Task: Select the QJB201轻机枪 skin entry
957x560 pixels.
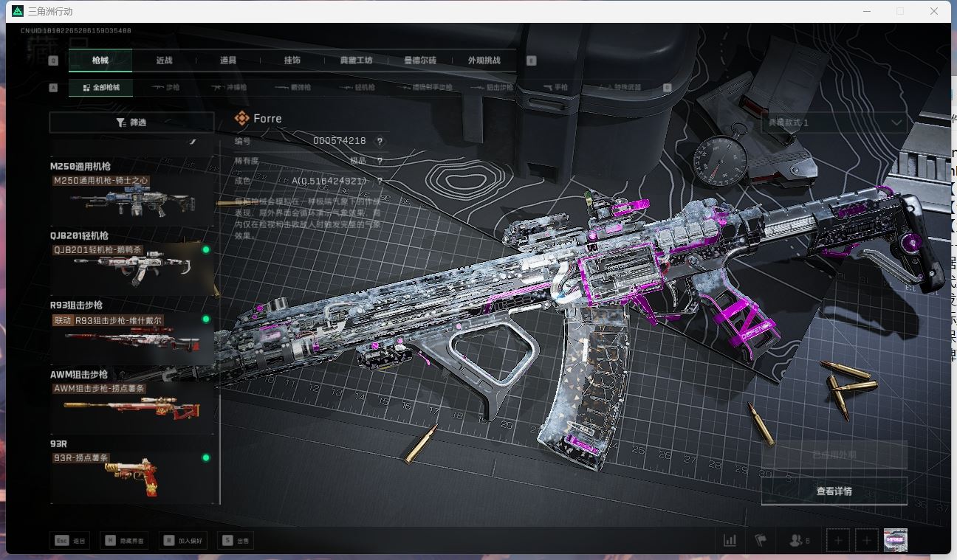Action: coord(133,269)
